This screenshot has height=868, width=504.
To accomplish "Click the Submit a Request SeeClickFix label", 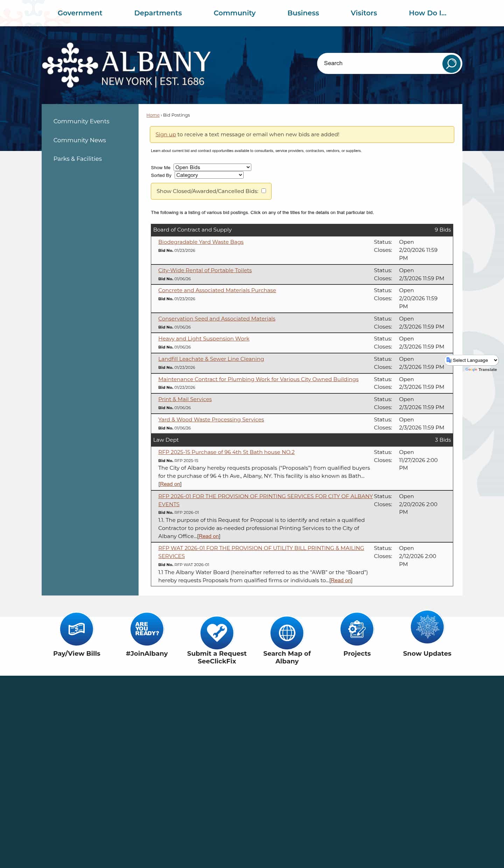I will (217, 657).
